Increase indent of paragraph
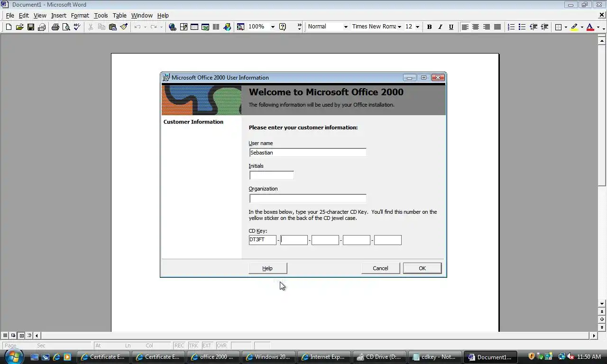This screenshot has height=364, width=607. 544,27
